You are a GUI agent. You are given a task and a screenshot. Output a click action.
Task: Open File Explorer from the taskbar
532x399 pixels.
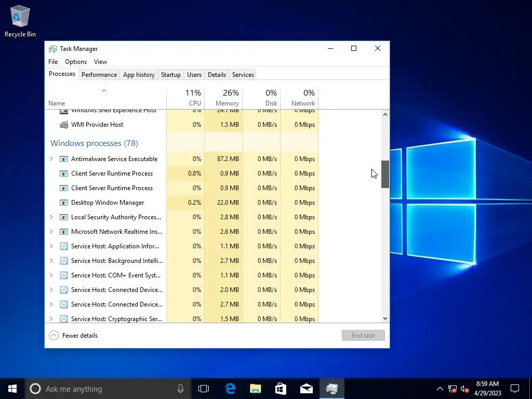[x=256, y=389]
